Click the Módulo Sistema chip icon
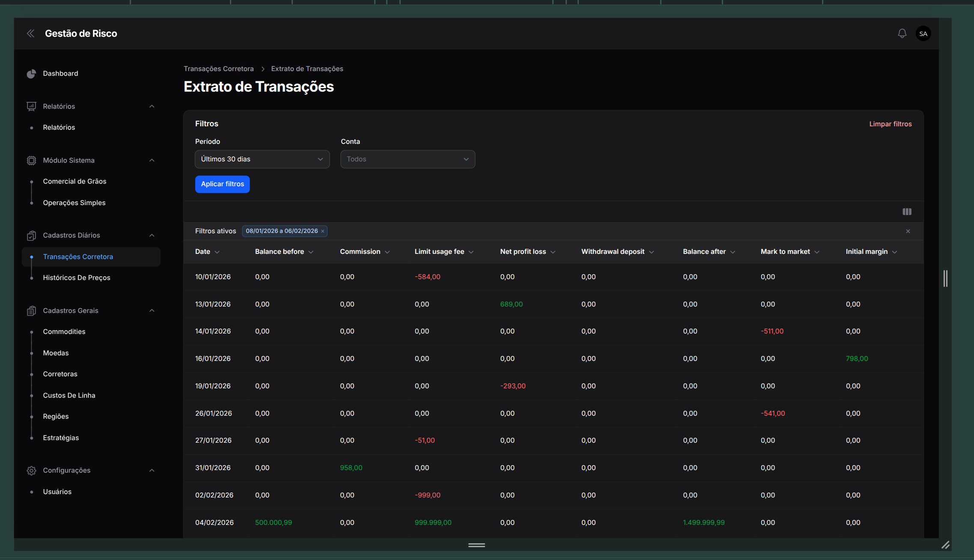This screenshot has width=974, height=560. point(31,160)
